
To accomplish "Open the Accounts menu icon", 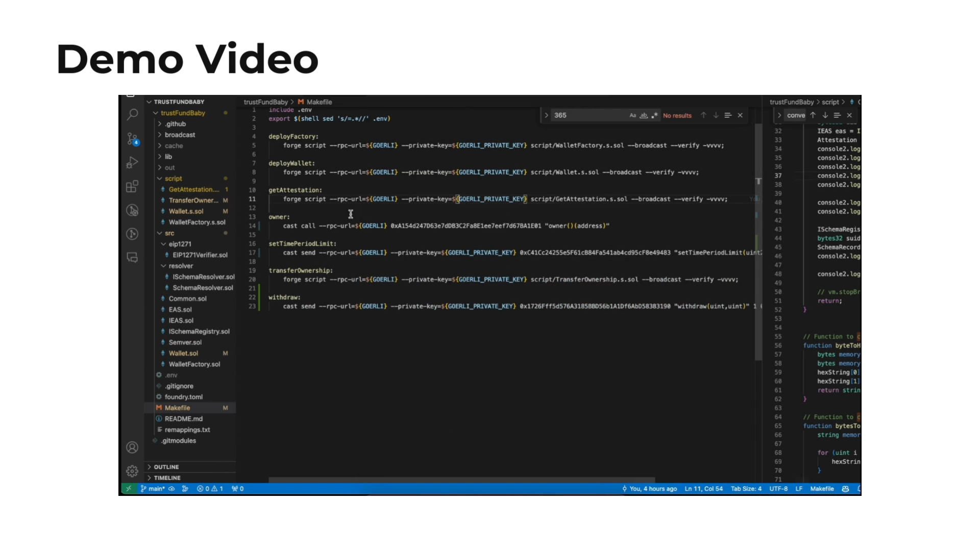I will (x=132, y=447).
